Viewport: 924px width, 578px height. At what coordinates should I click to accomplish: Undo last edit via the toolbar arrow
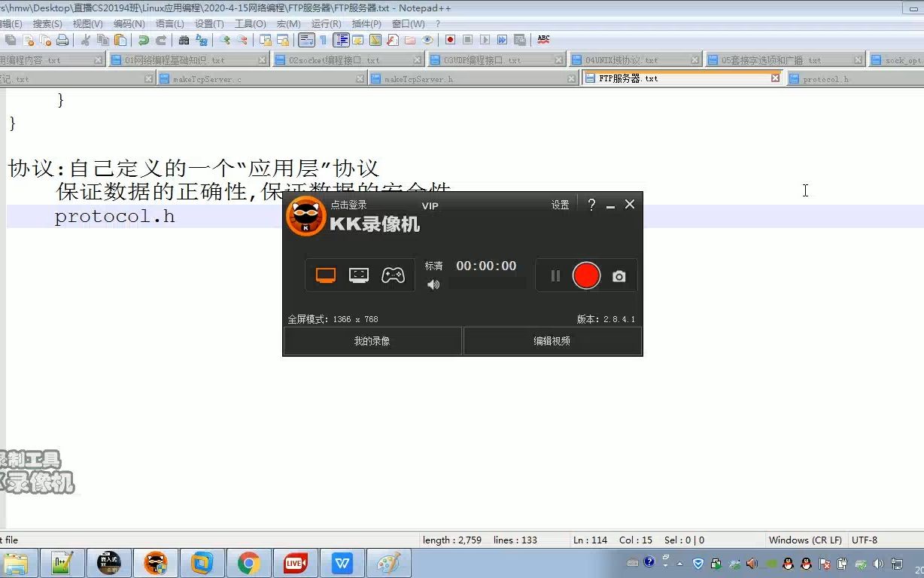coord(144,39)
